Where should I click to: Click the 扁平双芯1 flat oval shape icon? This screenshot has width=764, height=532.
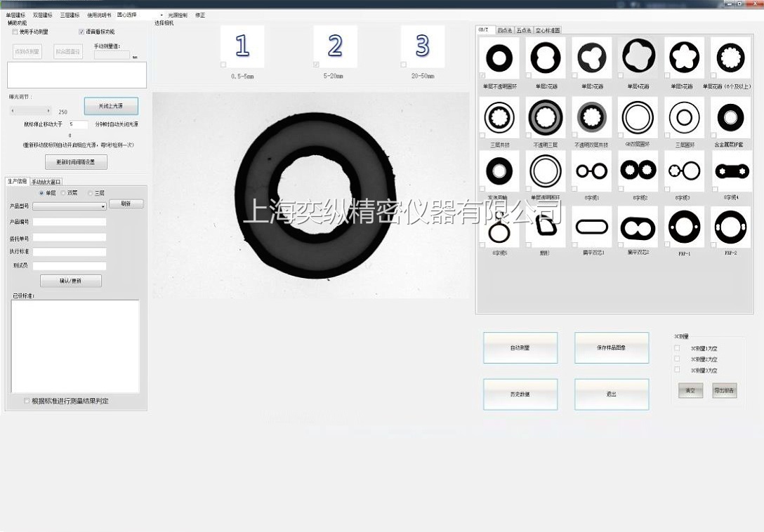pyautogui.click(x=591, y=227)
